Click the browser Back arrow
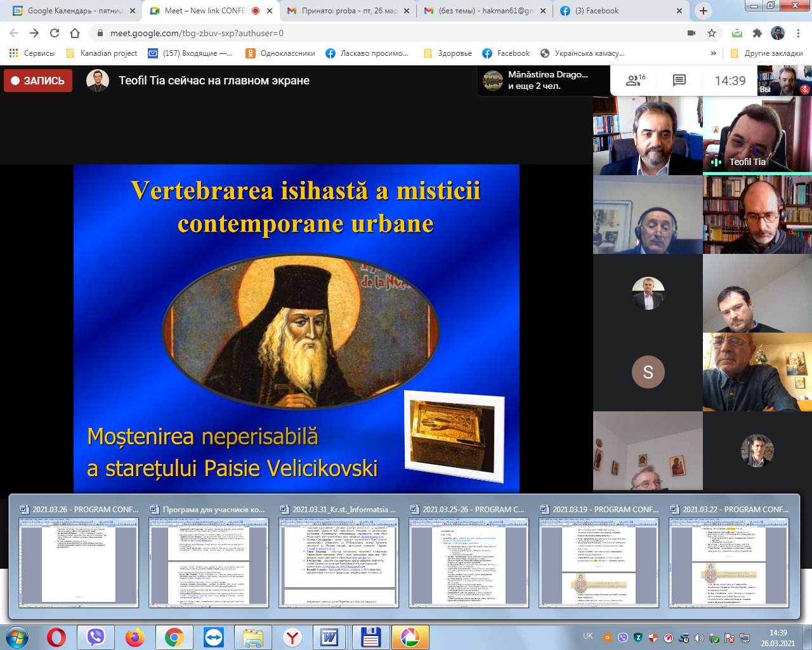 click(x=14, y=33)
